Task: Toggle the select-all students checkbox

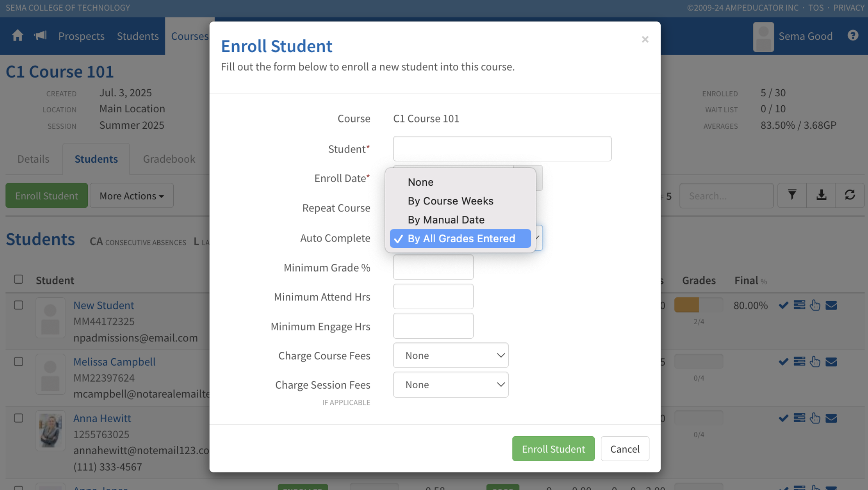Action: point(18,279)
